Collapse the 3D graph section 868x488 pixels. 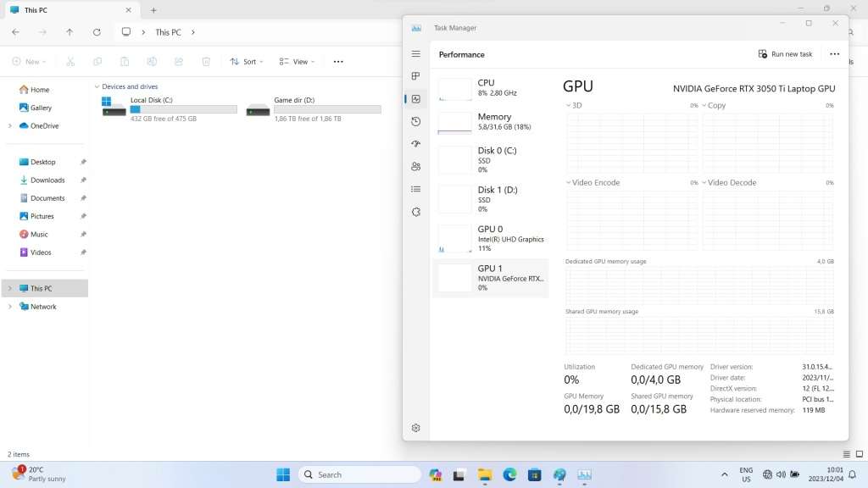568,105
